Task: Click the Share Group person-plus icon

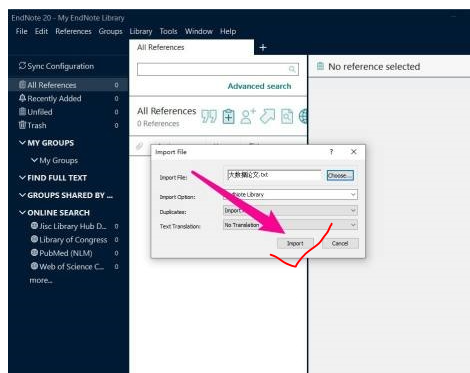Action: [x=248, y=116]
